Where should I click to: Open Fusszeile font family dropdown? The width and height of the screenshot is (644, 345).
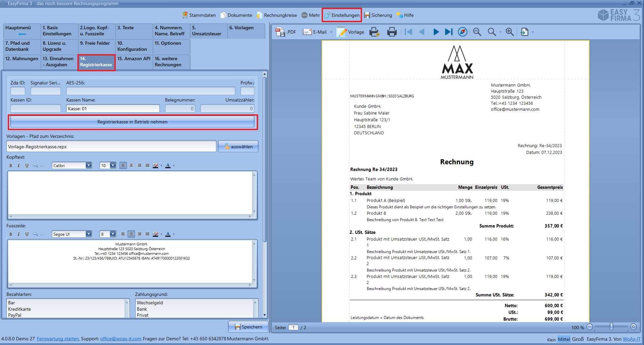(88, 234)
